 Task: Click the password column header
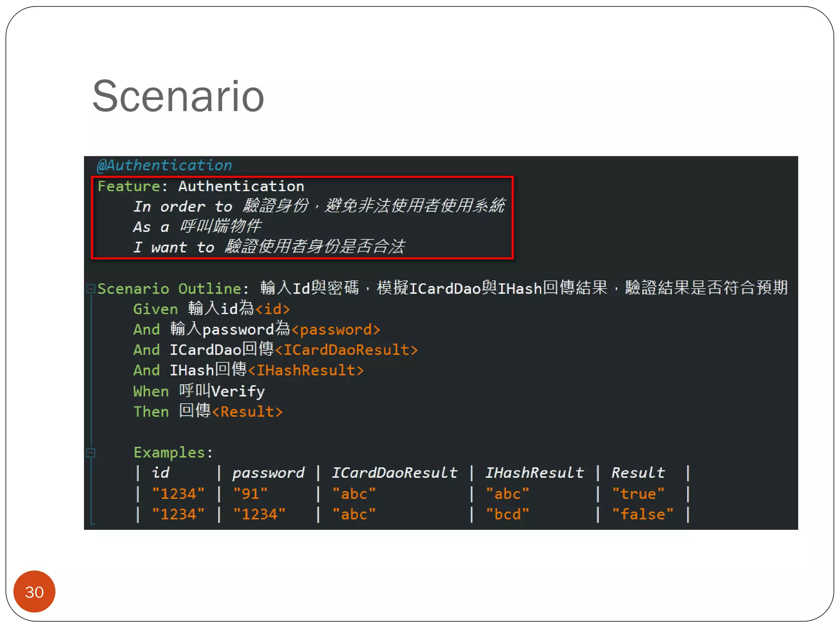point(269,473)
